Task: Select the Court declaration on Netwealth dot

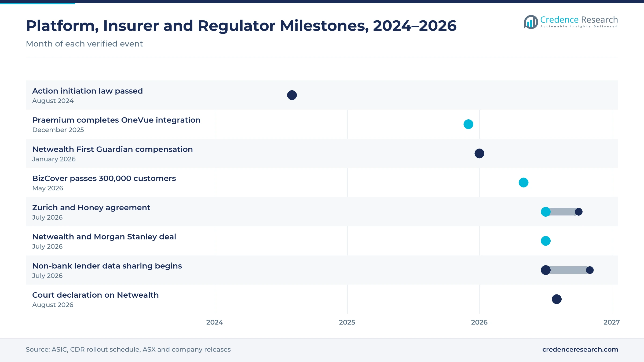Action: click(557, 299)
